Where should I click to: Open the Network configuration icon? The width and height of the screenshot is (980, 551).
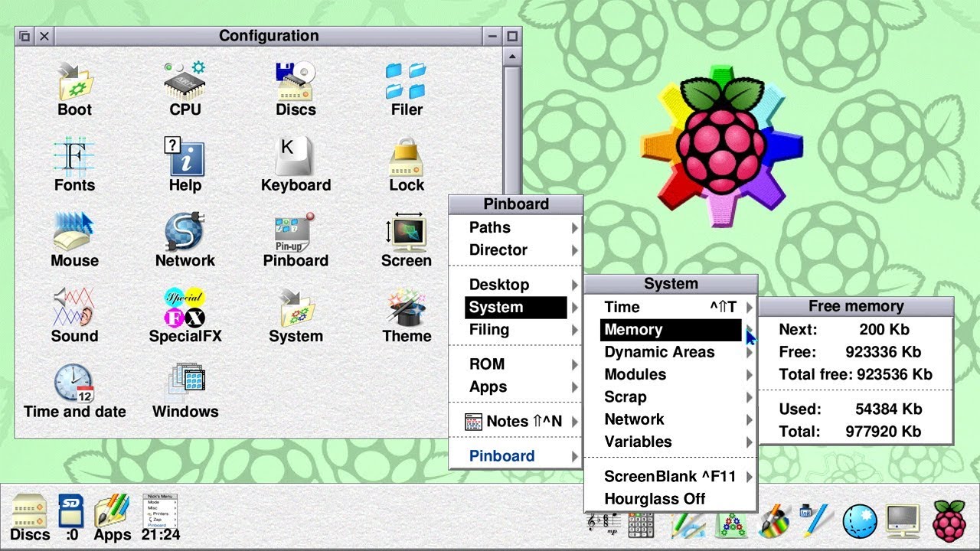click(x=185, y=240)
